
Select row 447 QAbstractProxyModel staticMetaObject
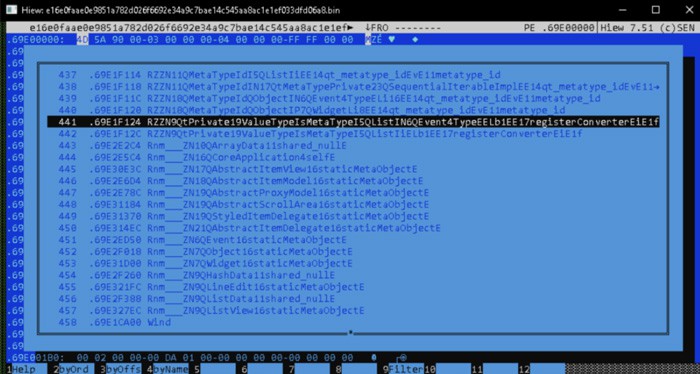[353, 192]
